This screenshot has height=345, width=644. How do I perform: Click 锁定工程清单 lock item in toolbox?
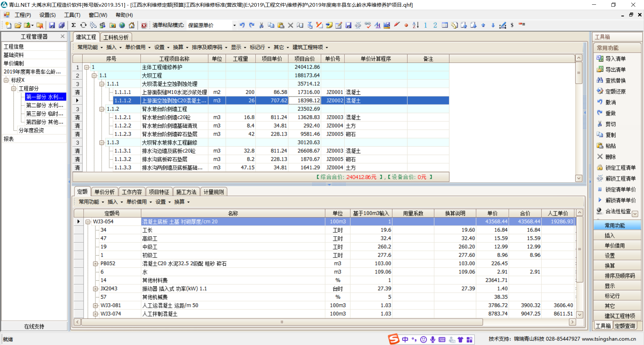(620, 167)
